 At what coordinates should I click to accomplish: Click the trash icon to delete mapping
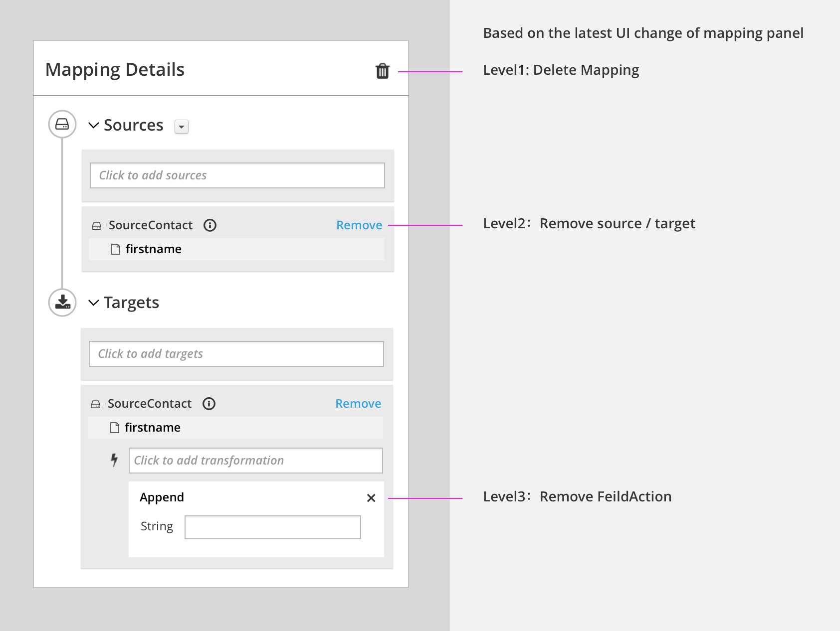point(382,71)
